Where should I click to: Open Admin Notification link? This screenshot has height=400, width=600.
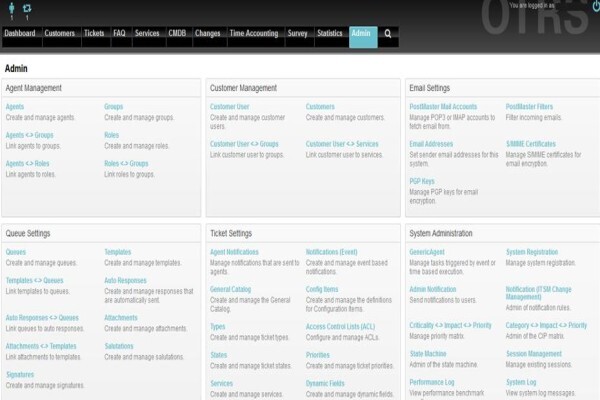coord(433,289)
